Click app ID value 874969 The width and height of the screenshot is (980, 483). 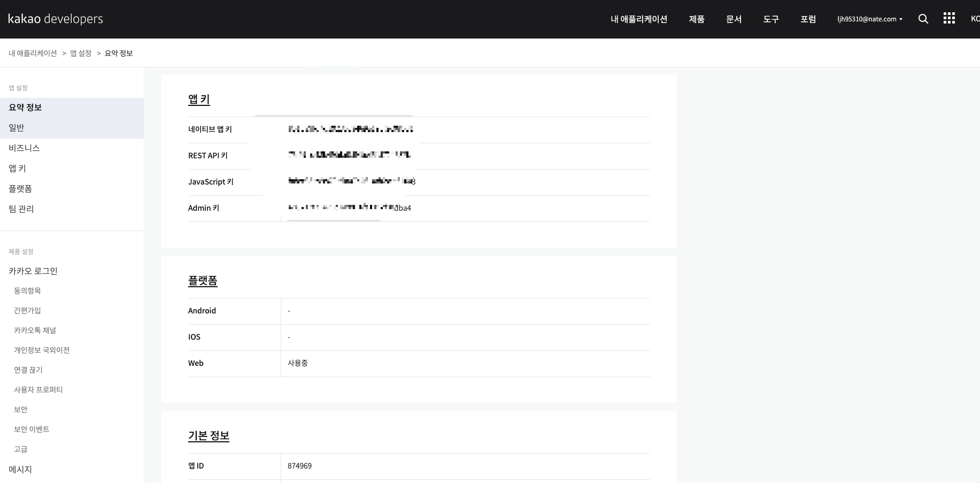299,466
